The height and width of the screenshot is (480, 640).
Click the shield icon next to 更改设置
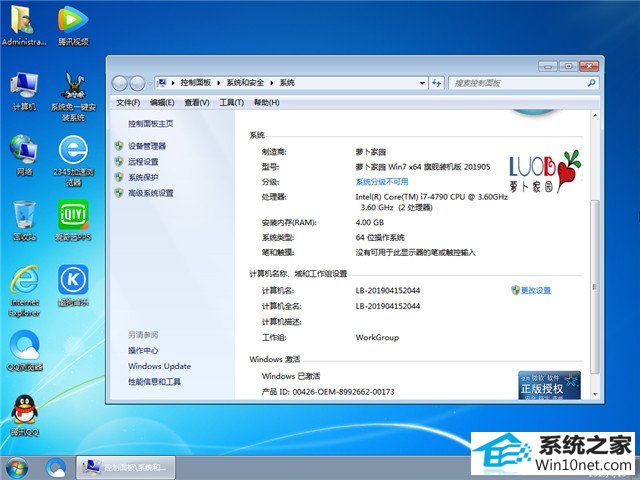515,290
